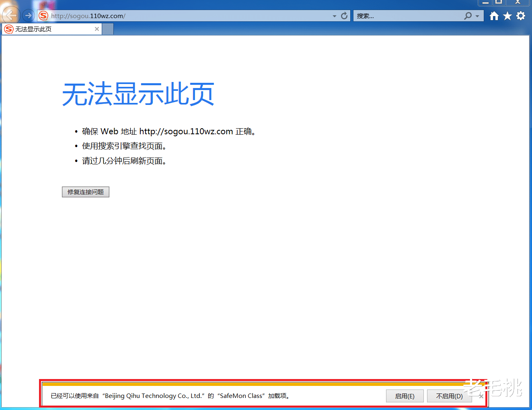The height and width of the screenshot is (410, 532).
Task: Go forward using the forward arrow
Action: 28,16
